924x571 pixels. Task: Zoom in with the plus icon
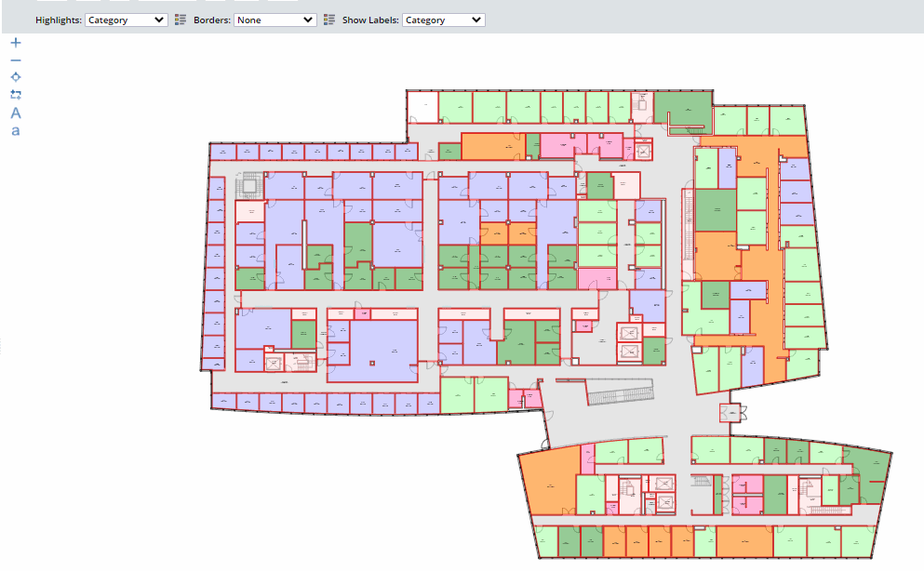coord(16,43)
